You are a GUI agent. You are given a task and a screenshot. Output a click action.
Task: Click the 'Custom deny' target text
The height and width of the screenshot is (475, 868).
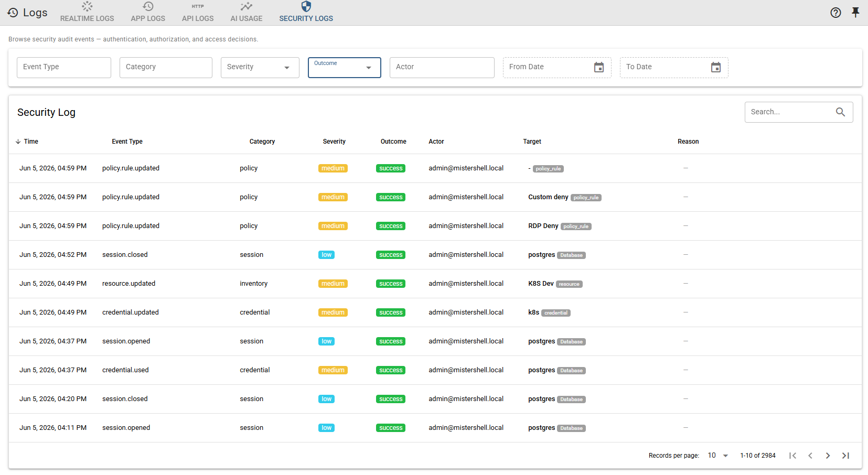tap(548, 197)
